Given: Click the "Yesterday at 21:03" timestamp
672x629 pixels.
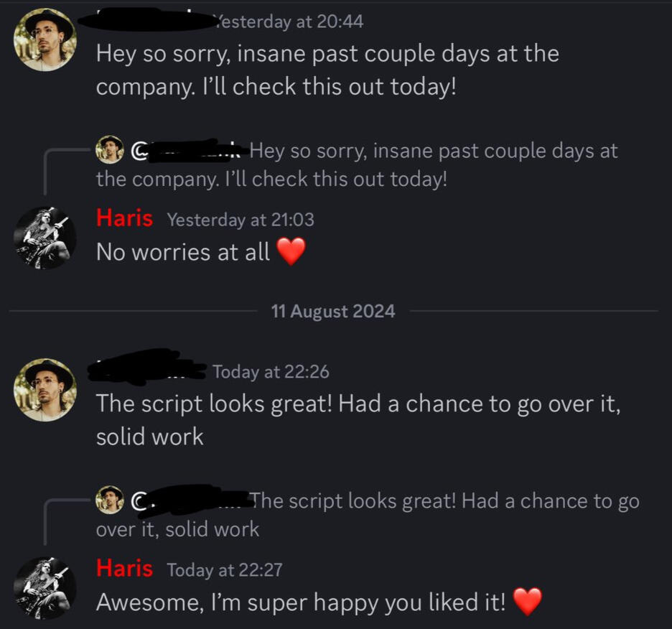Looking at the screenshot, I should click(240, 220).
